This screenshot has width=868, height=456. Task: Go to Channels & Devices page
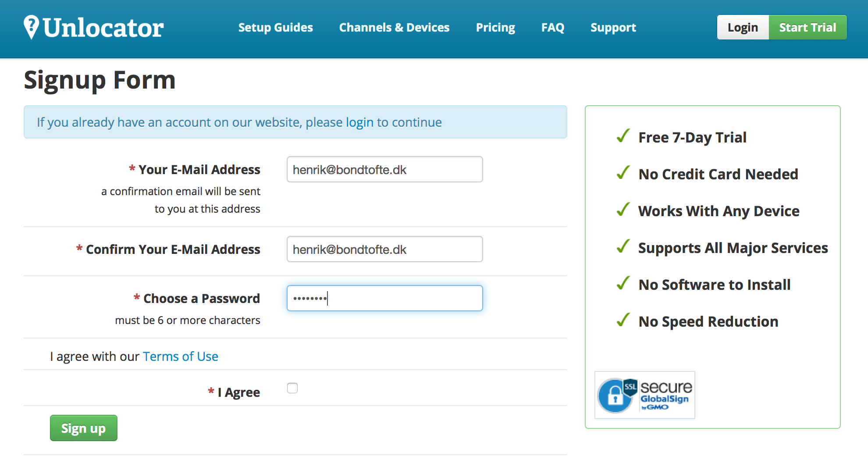394,28
